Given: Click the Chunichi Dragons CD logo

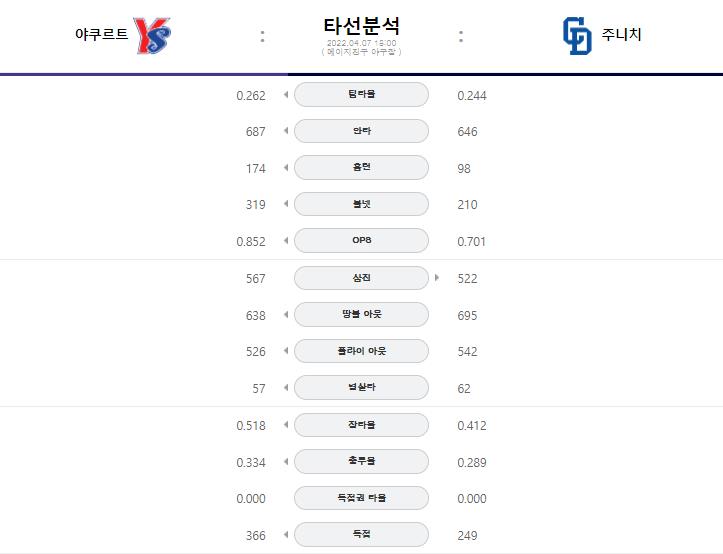Looking at the screenshot, I should pos(577,36).
